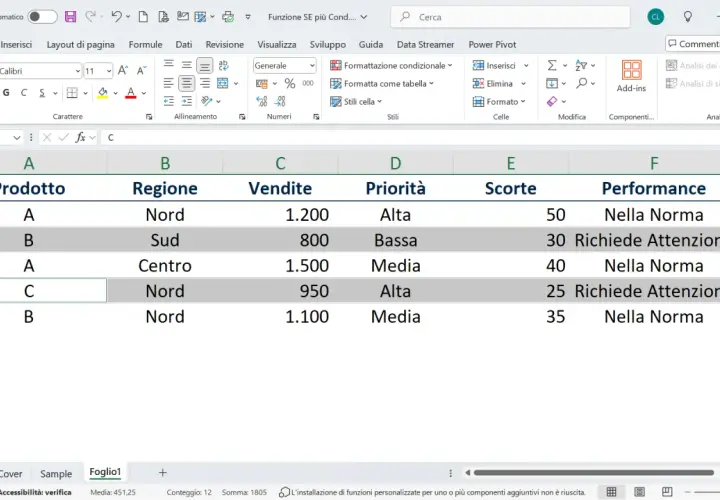Open the Formule ribbon tab
This screenshot has height=500, width=720.
(x=146, y=45)
